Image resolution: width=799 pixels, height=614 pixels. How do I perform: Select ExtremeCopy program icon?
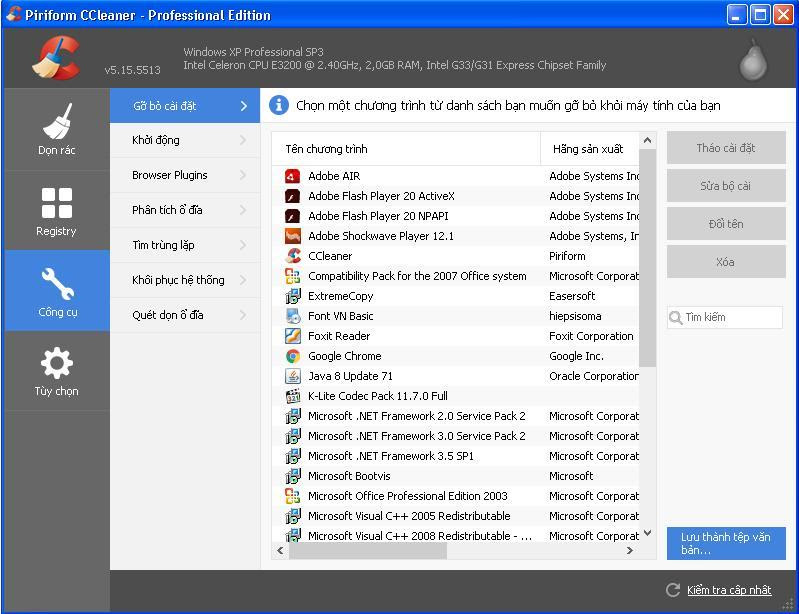point(292,296)
